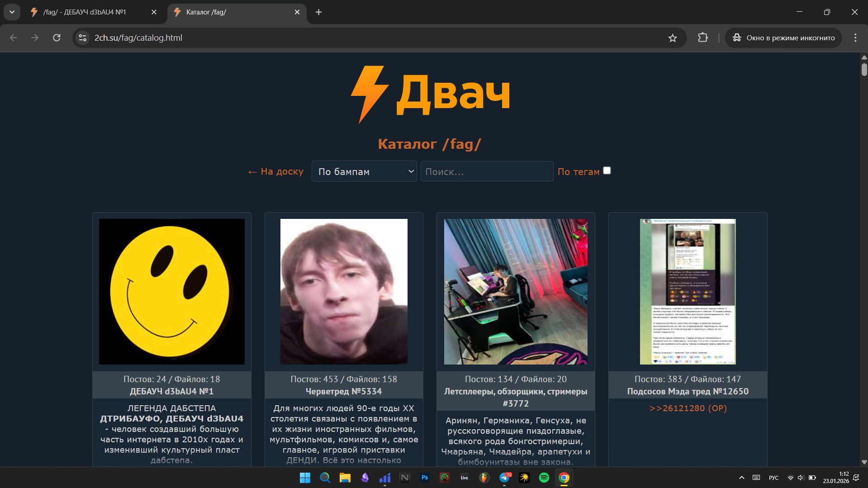Open the >>26121280 (OP) link

tap(688, 408)
